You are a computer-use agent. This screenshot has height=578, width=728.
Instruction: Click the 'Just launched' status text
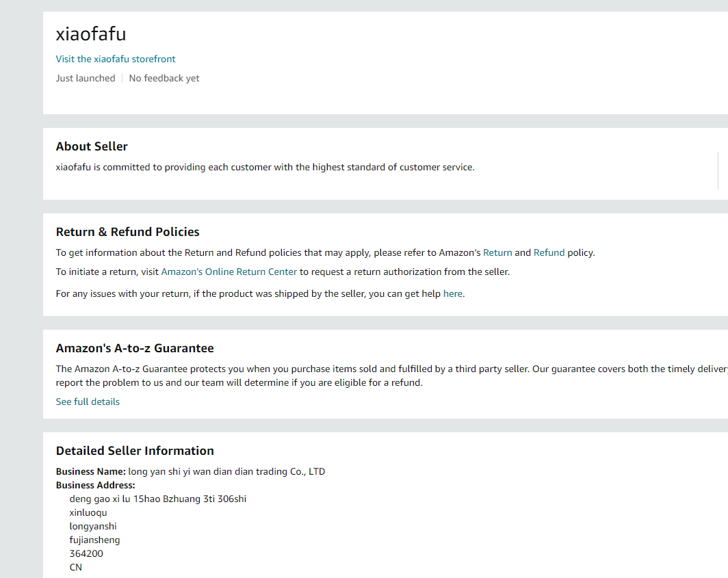(86, 78)
